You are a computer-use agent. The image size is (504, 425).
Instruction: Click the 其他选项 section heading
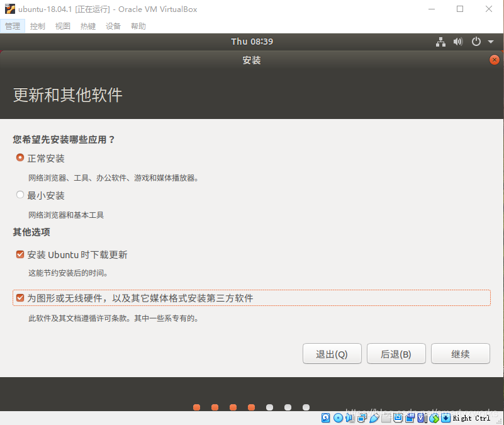pos(31,232)
